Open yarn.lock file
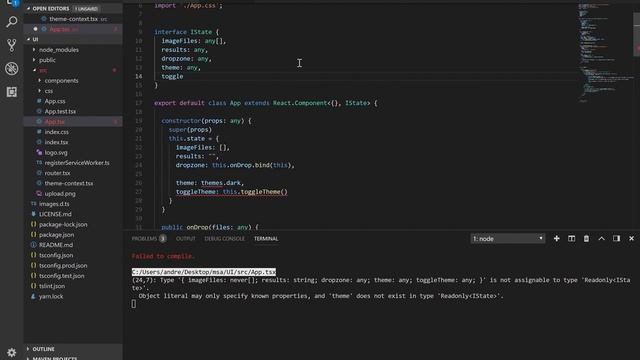This screenshot has height=360, width=640. (x=51, y=296)
